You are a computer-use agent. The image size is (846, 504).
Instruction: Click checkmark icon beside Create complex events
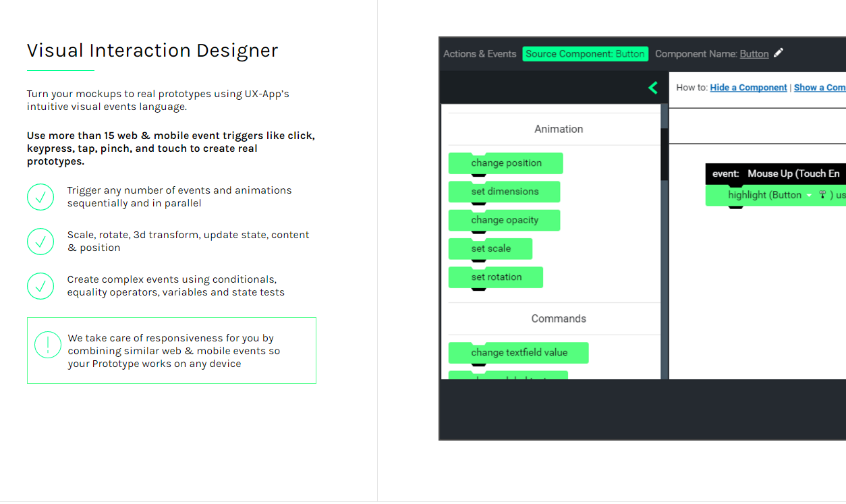pos(40,286)
